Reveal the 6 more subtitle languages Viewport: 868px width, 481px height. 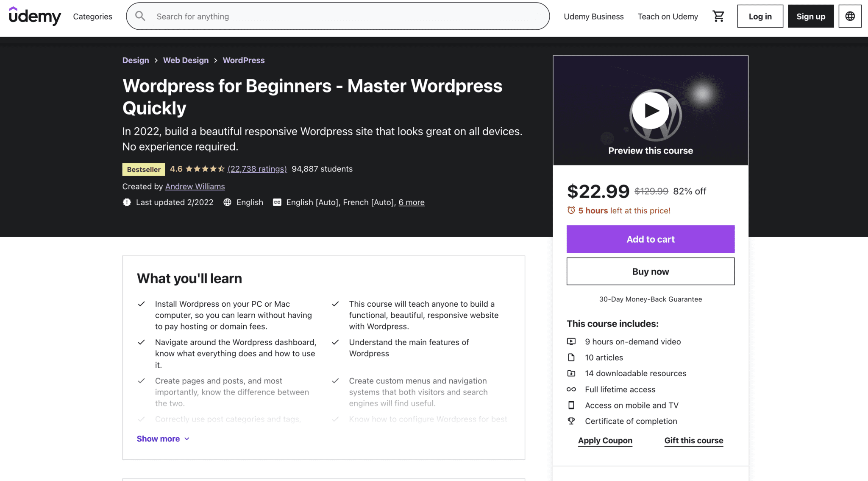pos(411,202)
